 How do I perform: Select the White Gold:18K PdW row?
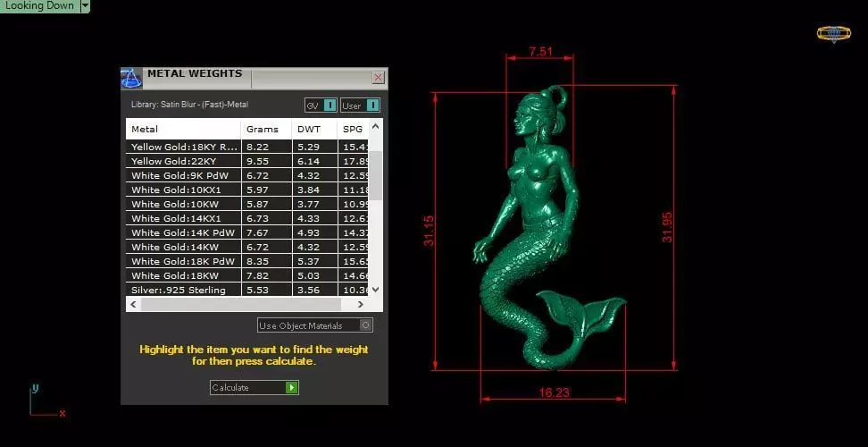point(247,261)
